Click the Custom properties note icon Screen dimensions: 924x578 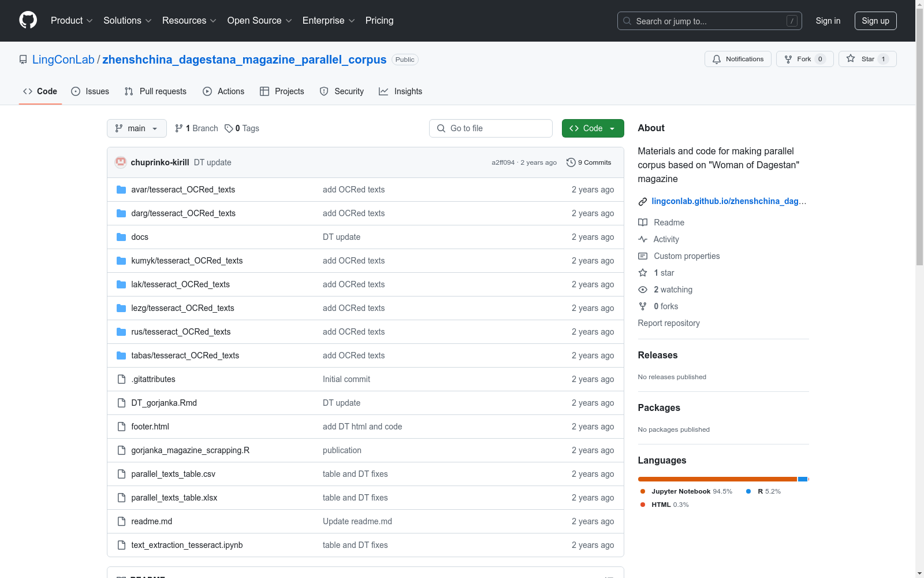coord(643,256)
